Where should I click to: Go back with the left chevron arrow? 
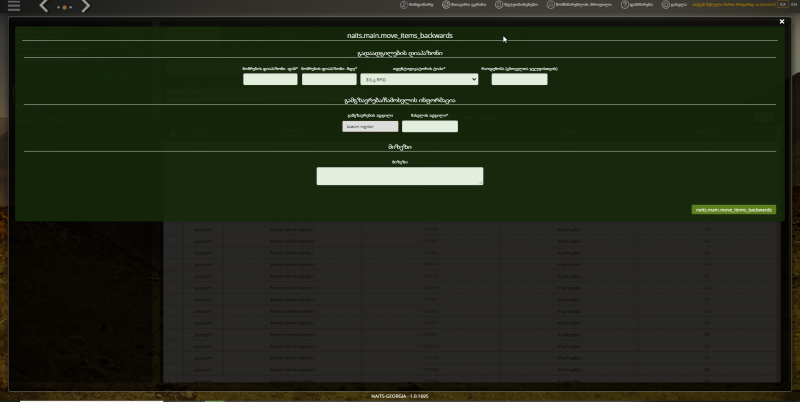[x=44, y=6]
